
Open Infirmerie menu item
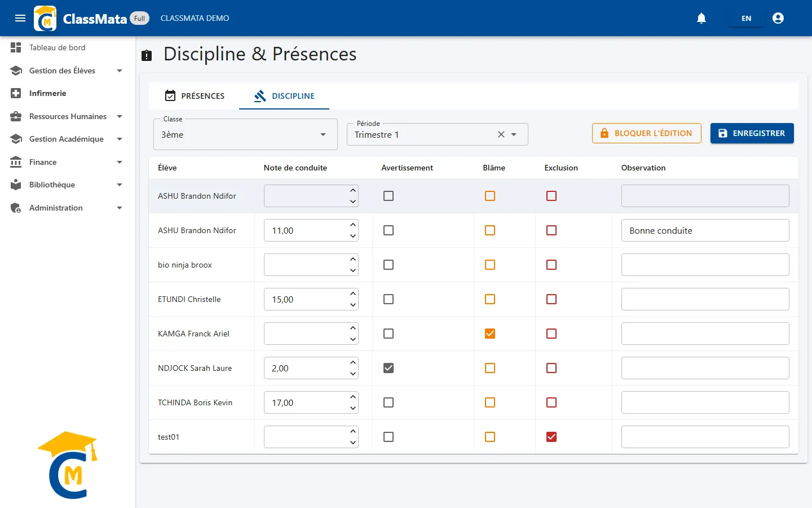(68, 93)
